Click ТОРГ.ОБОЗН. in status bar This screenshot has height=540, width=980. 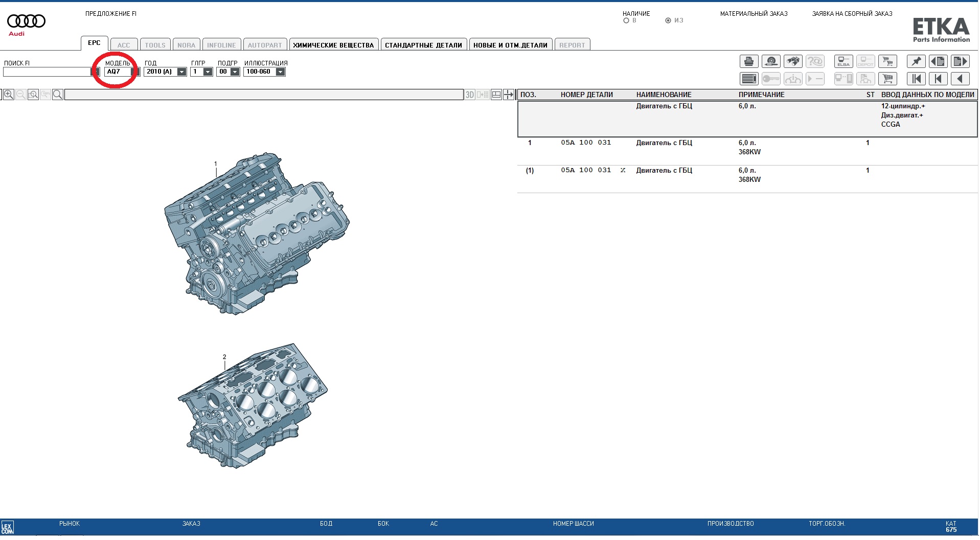pos(827,524)
